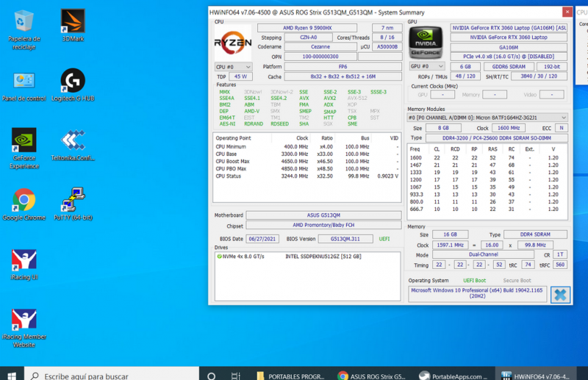Click the PCIe v4.0 x8 DISABLED field

[509, 57]
